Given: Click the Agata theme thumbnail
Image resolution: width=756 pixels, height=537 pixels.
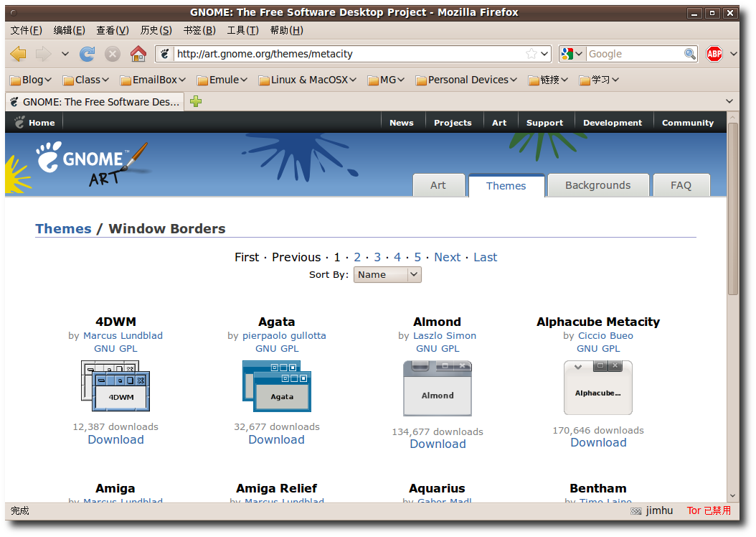Looking at the screenshot, I should click(x=277, y=386).
